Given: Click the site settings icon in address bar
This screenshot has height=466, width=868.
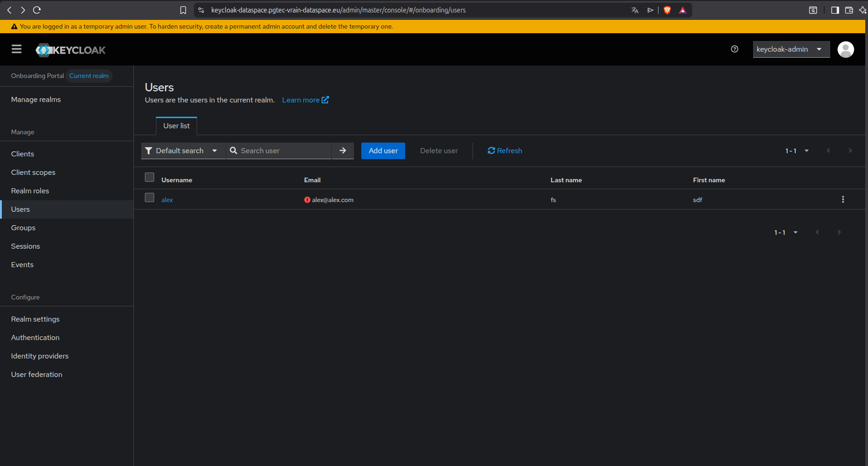Looking at the screenshot, I should point(201,10).
